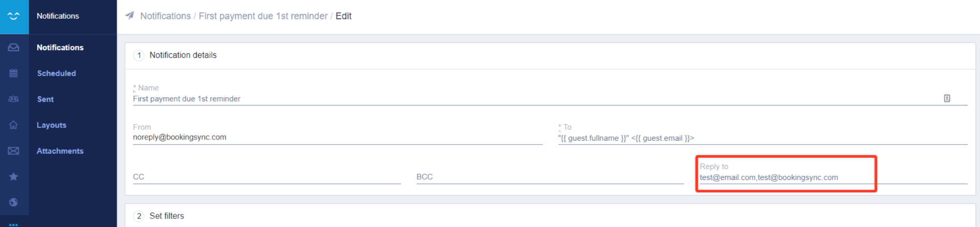
Task: Open the envelope icon in the sidebar
Action: [x=14, y=150]
